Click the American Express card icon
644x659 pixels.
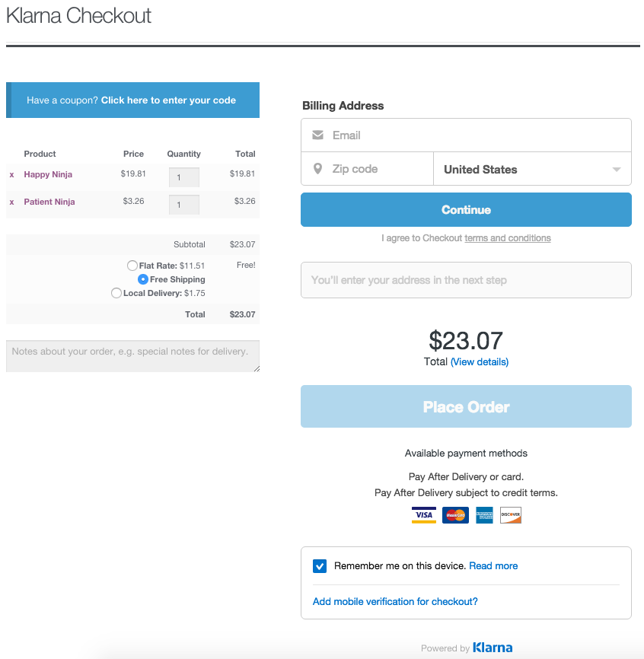coord(484,515)
